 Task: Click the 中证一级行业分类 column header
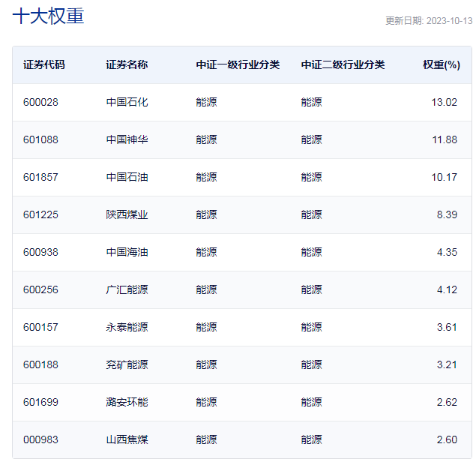(x=238, y=64)
